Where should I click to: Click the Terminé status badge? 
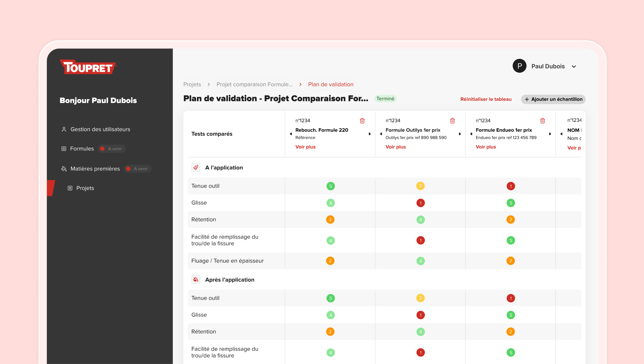point(385,99)
